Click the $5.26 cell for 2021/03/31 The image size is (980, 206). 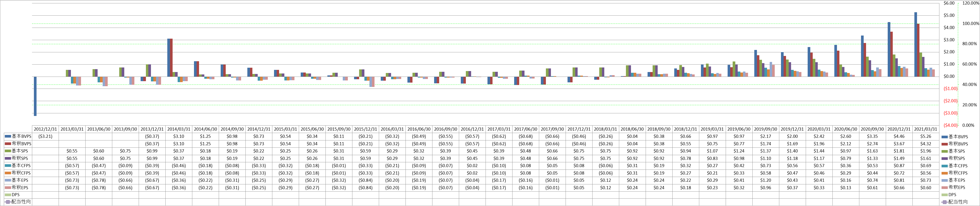[926, 136]
